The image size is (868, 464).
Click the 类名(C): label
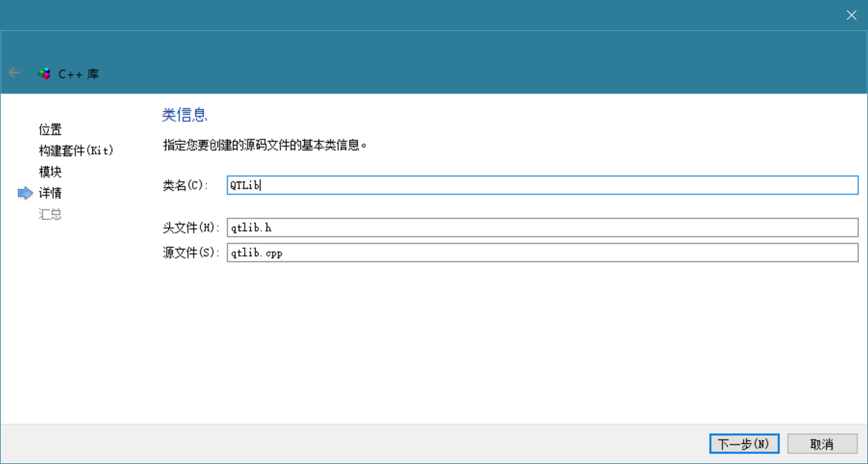[x=186, y=185]
